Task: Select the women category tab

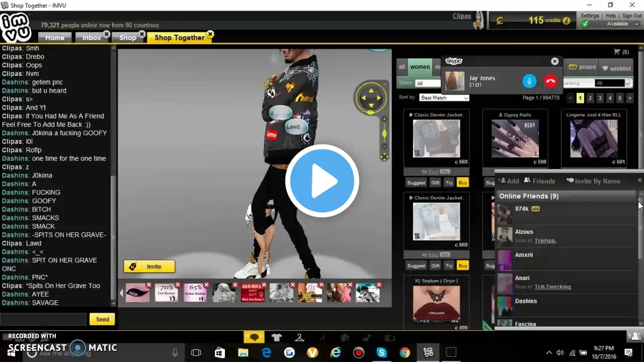Action: (x=420, y=67)
